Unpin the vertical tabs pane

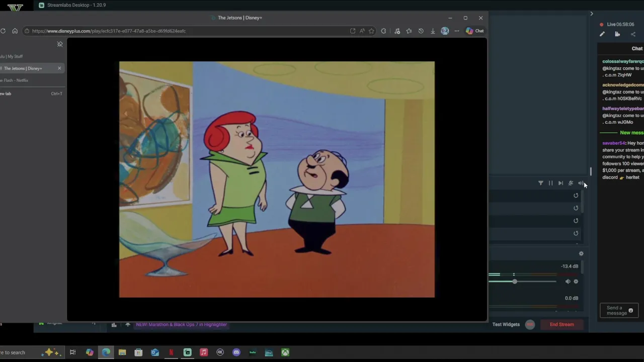pyautogui.click(x=60, y=44)
